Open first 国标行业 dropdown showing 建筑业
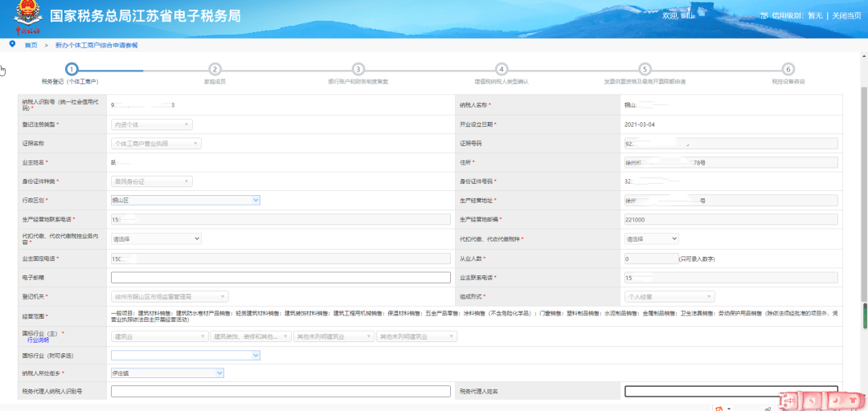The height and width of the screenshot is (411, 868). coord(159,336)
